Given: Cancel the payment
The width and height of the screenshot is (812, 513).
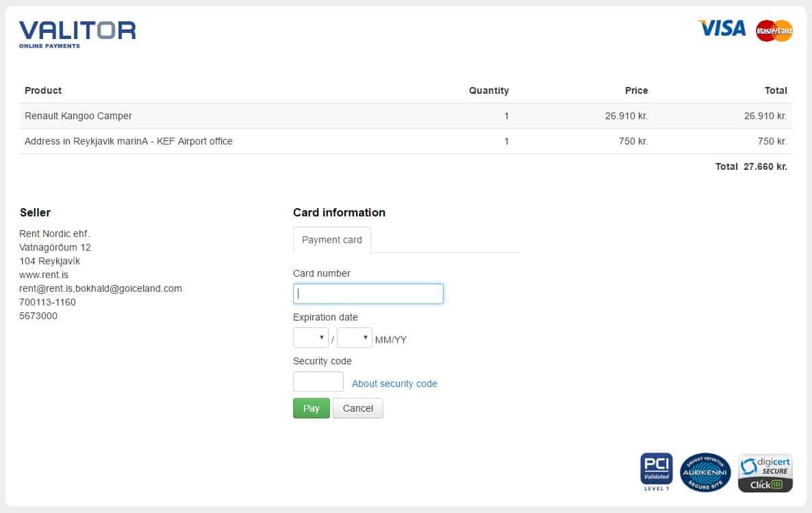Looking at the screenshot, I should click(x=357, y=408).
